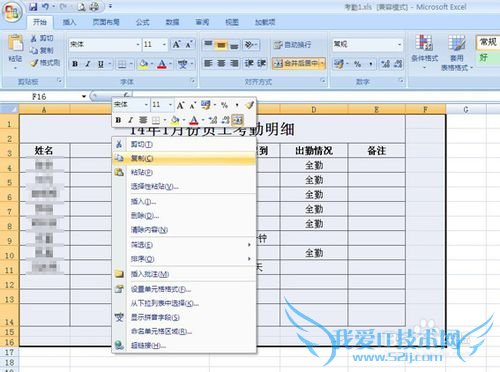Open the ribbon text orientation button

(251, 44)
